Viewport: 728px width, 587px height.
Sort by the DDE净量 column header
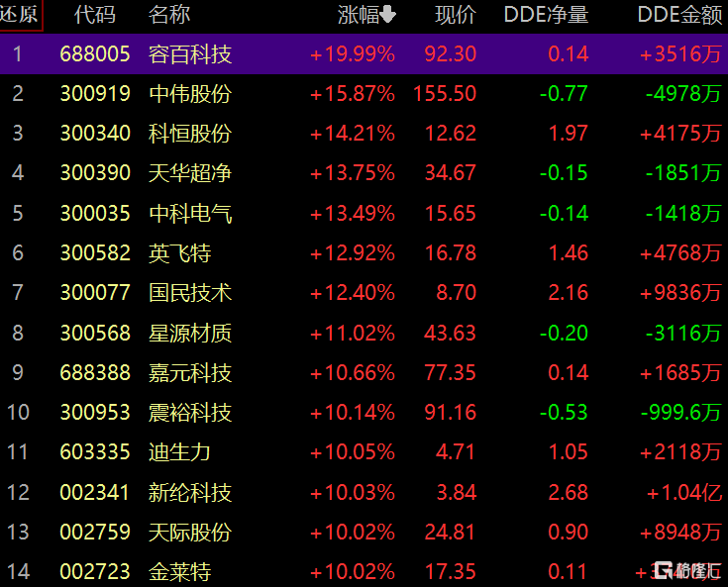coord(547,15)
